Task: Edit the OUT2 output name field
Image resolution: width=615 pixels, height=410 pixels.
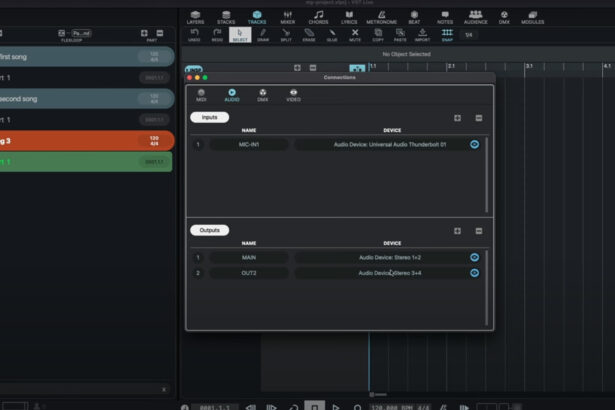Action: [x=249, y=273]
